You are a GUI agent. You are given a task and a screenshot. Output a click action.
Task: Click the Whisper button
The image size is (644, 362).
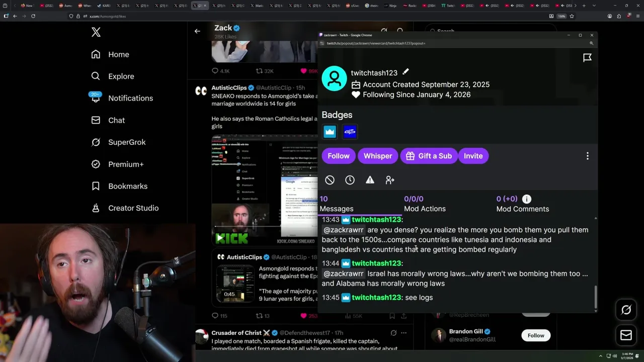pos(378,156)
